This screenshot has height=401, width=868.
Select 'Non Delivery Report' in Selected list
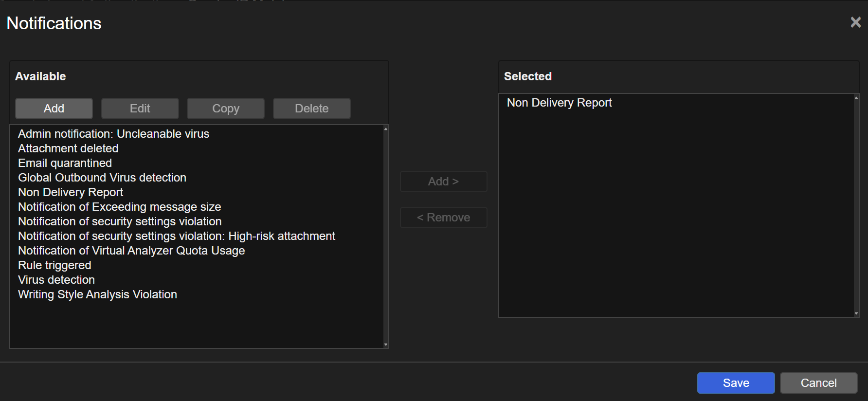pos(559,103)
